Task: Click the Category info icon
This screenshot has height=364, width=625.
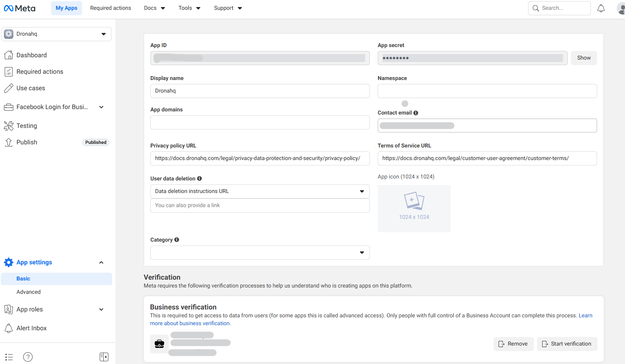Action: point(177,240)
